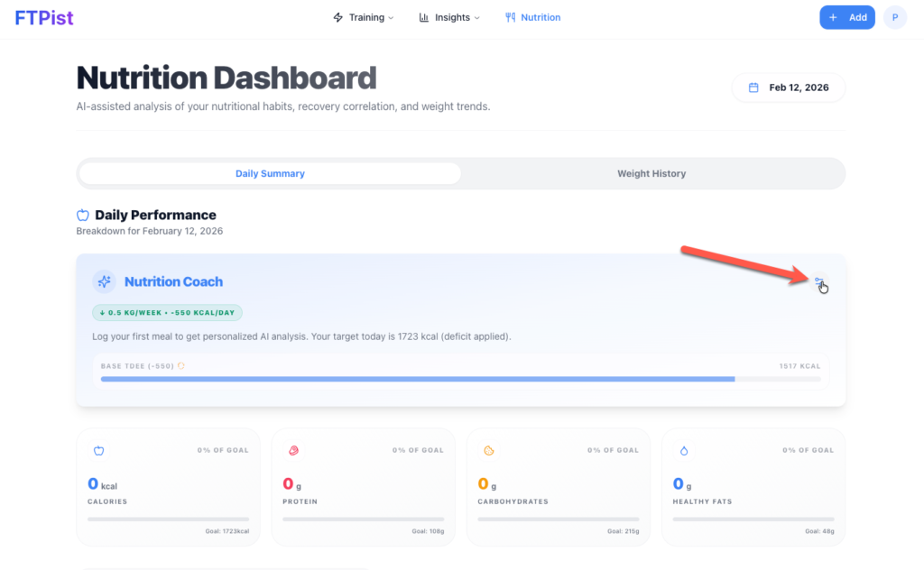This screenshot has height=570, width=924.
Task: Click the droplet icon in Healthy Fats card
Action: click(684, 451)
